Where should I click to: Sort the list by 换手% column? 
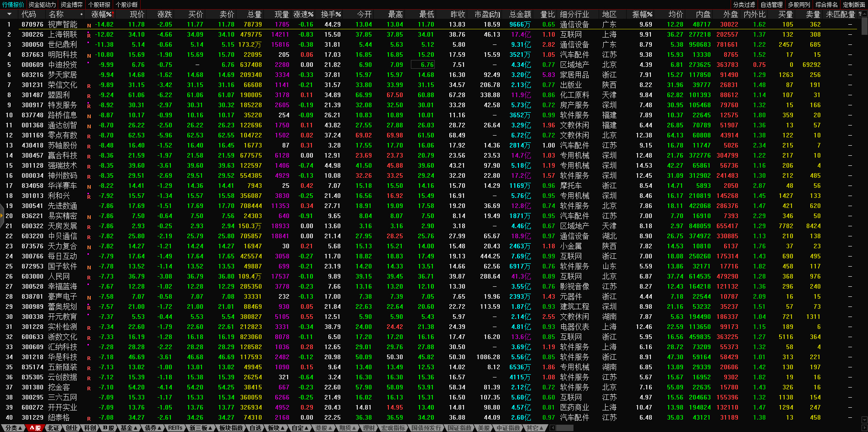click(x=331, y=15)
